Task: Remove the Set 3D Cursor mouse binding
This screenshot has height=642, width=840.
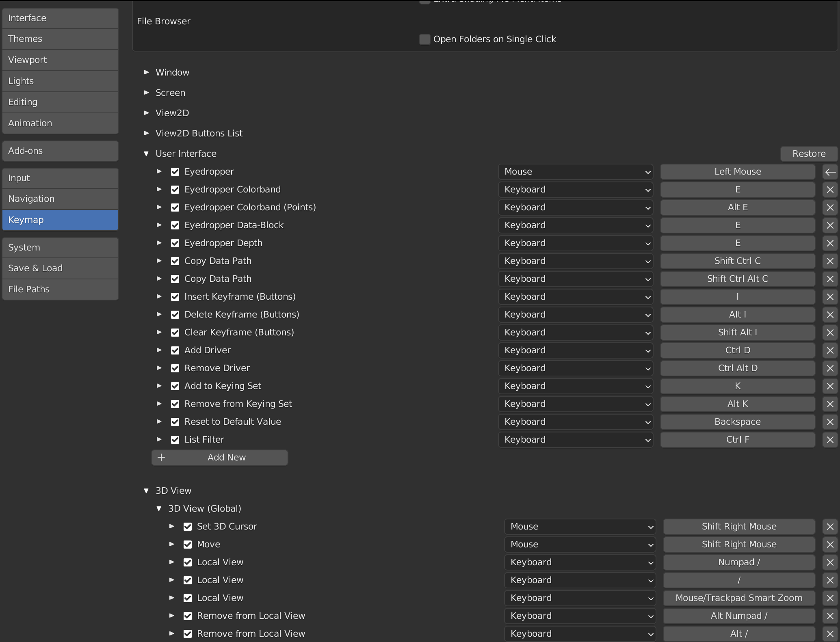Action: (x=830, y=527)
